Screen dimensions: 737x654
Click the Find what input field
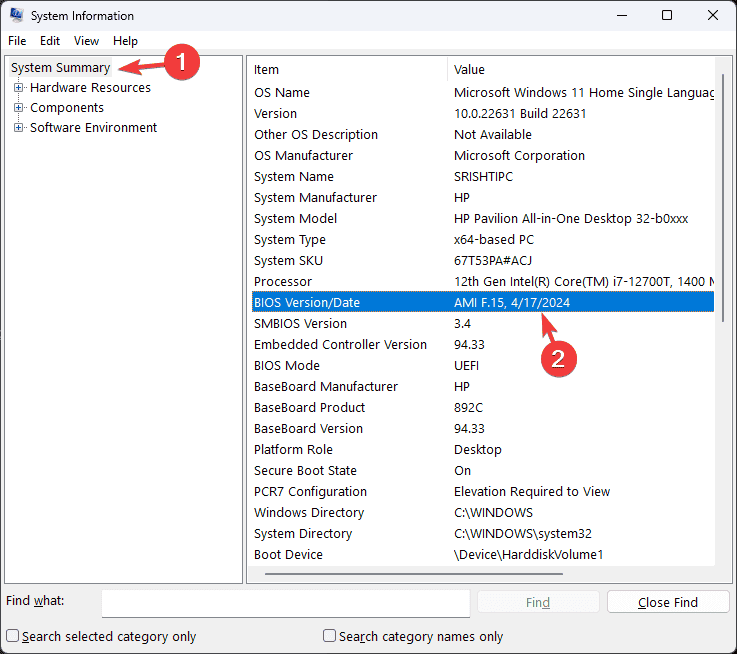[x=286, y=604]
